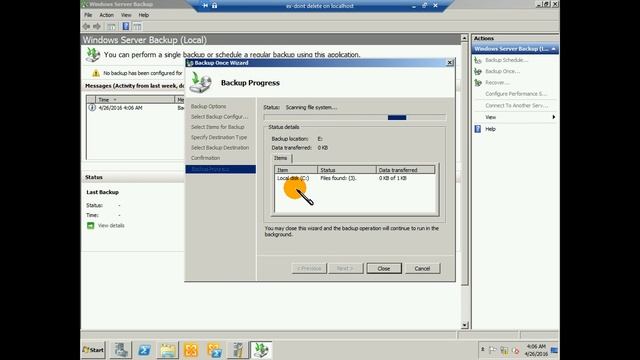640x360 pixels.
Task: Click the Status column header in wizard table
Action: click(347, 170)
